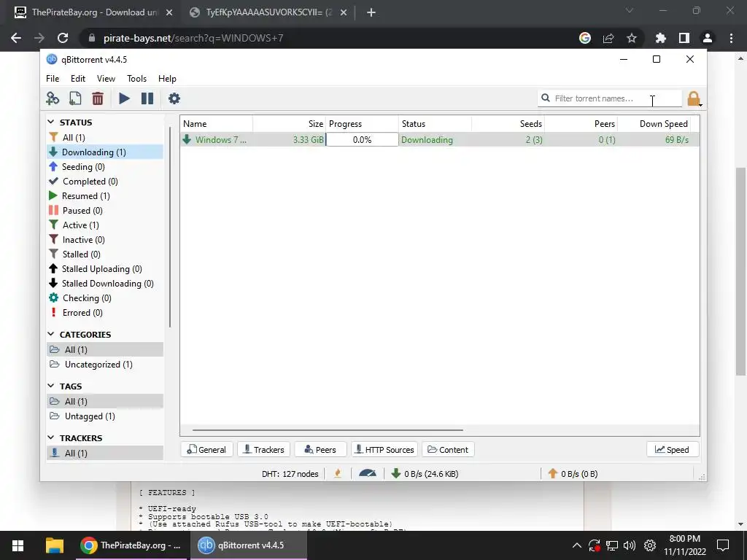Switch to the Content tab
This screenshot has width=747, height=560.
pos(448,449)
